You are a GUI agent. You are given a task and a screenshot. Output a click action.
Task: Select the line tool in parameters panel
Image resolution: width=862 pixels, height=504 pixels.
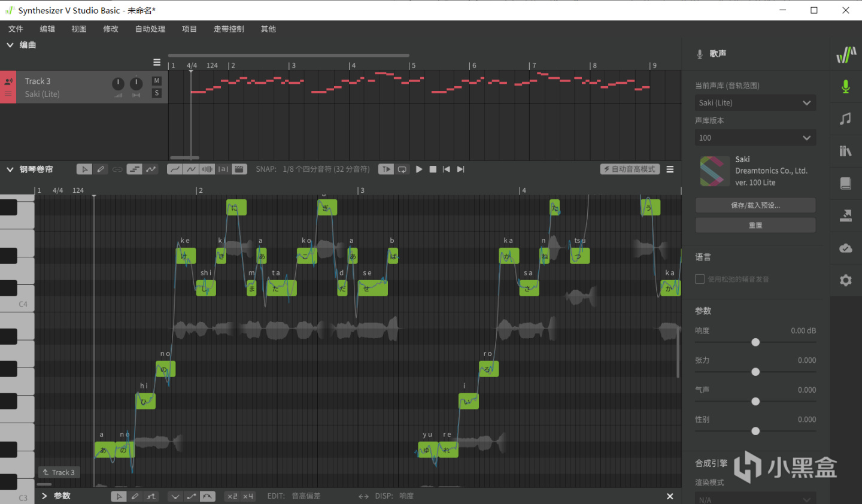point(151,496)
